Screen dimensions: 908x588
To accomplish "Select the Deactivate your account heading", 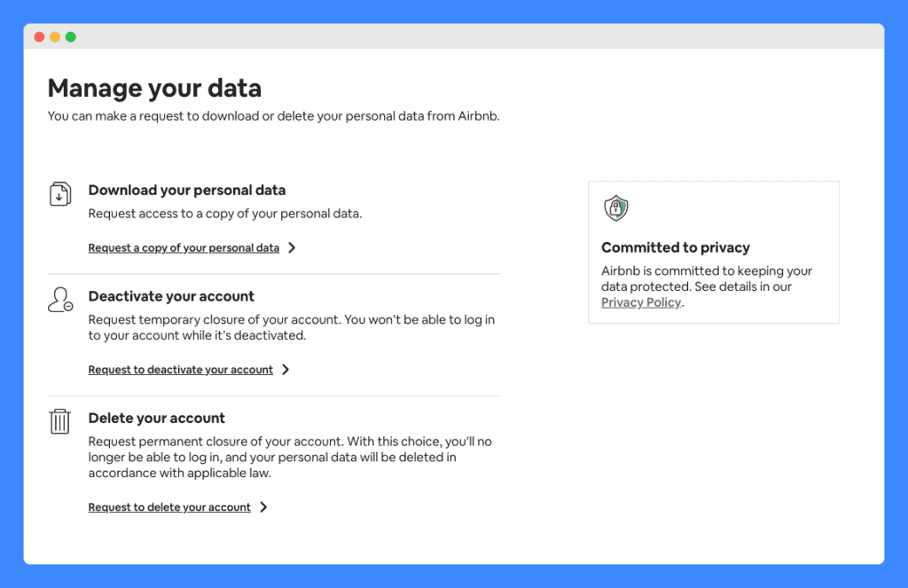I will [x=171, y=296].
